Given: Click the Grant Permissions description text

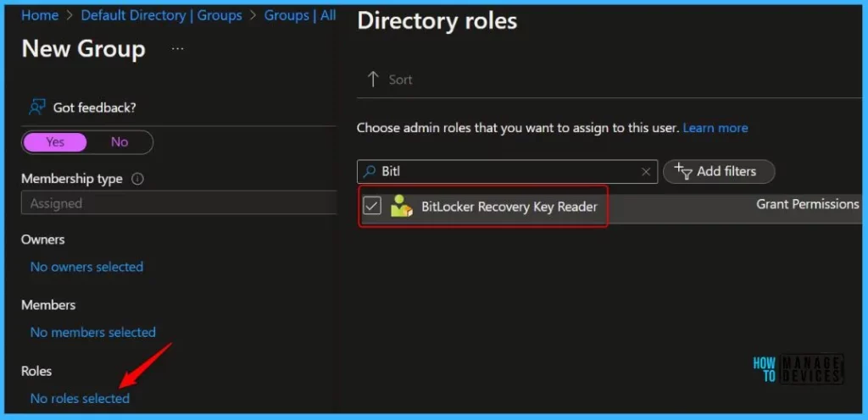Looking at the screenshot, I should (x=808, y=204).
